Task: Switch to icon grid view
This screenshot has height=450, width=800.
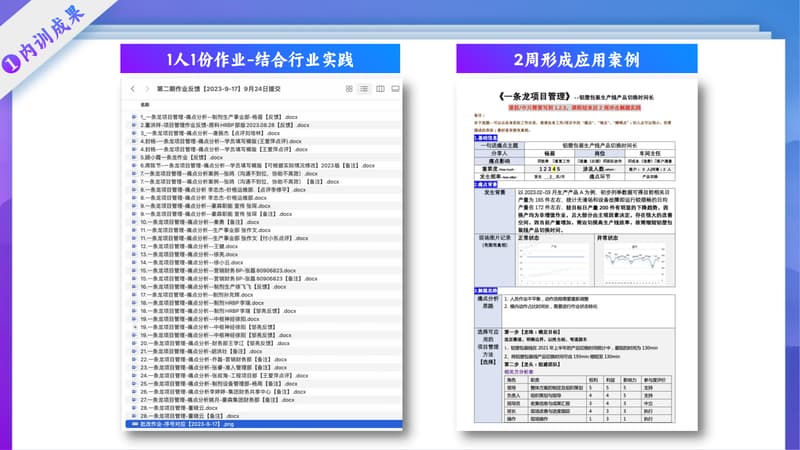Action: [349, 89]
